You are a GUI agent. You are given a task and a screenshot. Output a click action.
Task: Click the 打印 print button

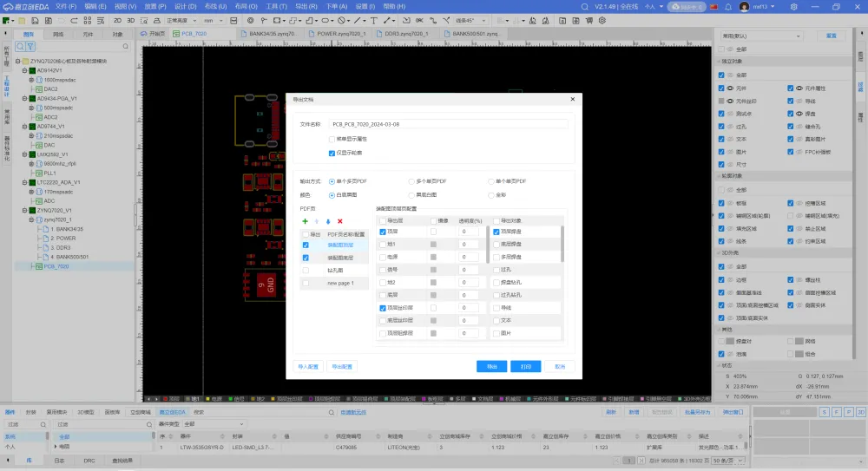(x=526, y=366)
